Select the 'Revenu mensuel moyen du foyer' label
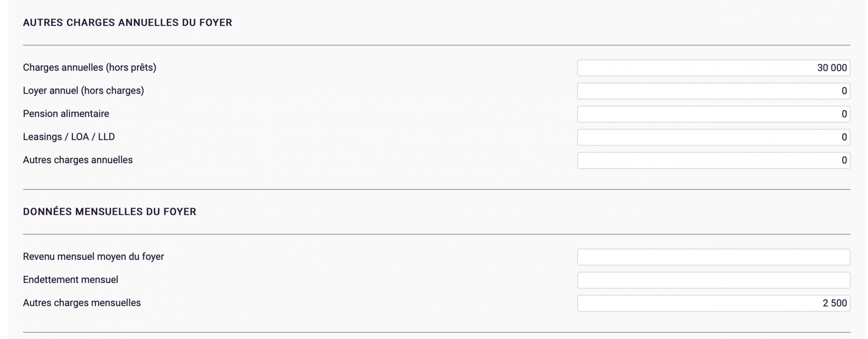Image resolution: width=868 pixels, height=339 pixels. click(x=94, y=256)
